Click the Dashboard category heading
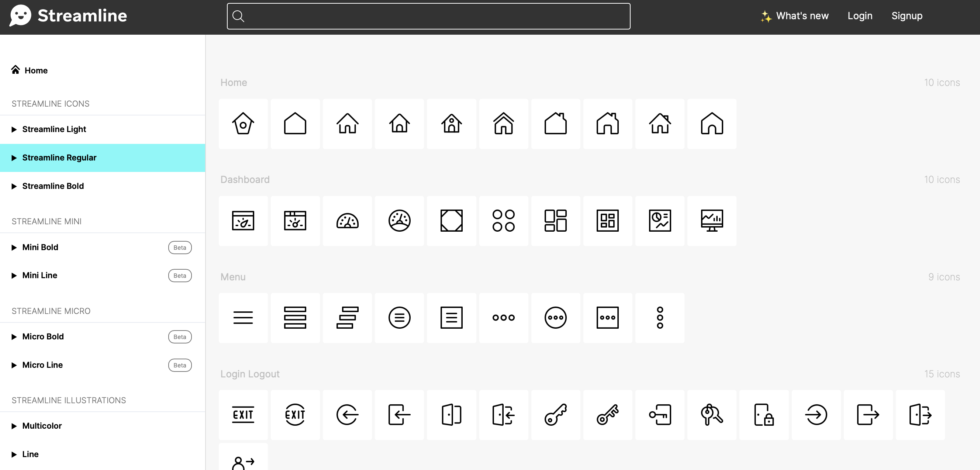Image resolution: width=980 pixels, height=470 pixels. (x=245, y=180)
